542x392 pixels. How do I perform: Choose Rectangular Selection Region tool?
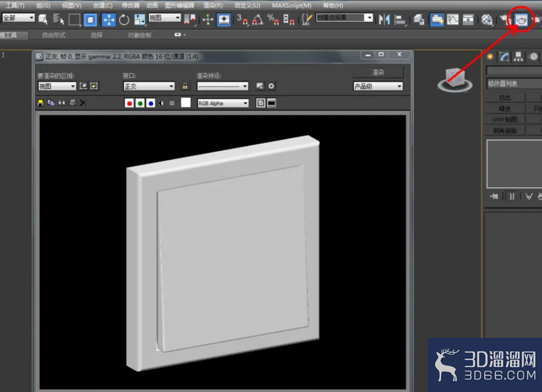point(74,19)
